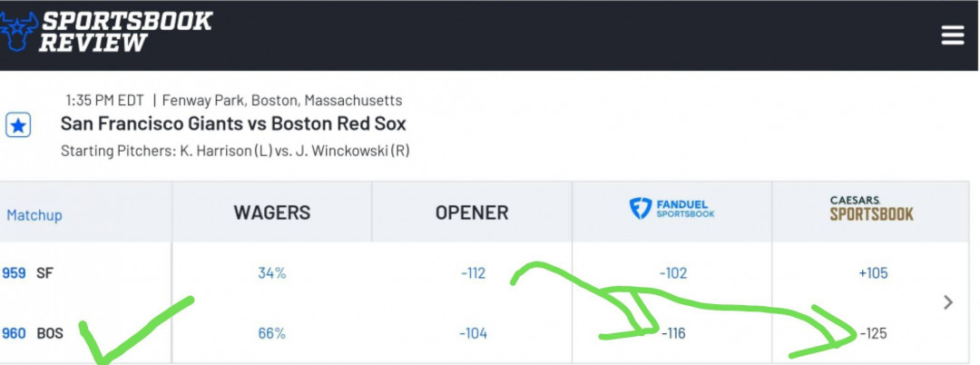Open the hamburger menu icon
The height and width of the screenshot is (365, 980).
coord(953,35)
